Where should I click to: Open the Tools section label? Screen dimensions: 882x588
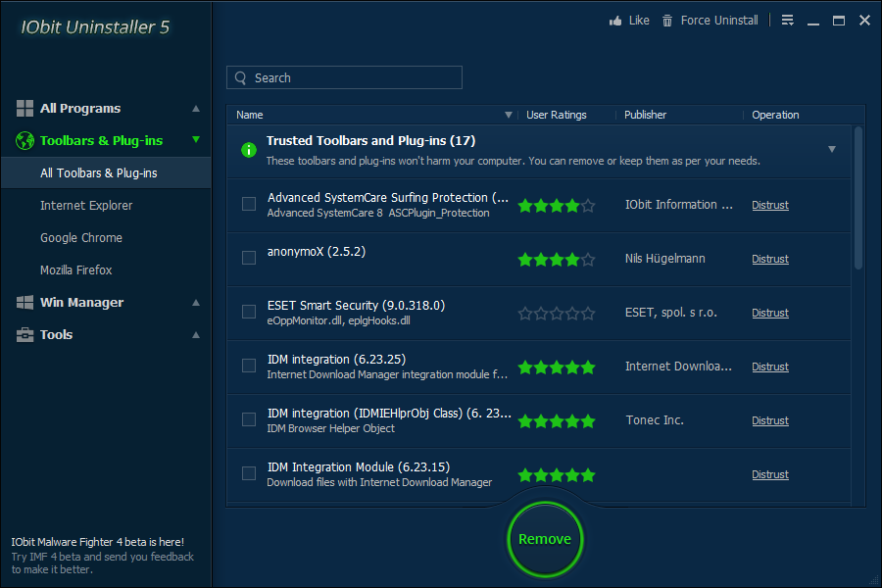(56, 335)
